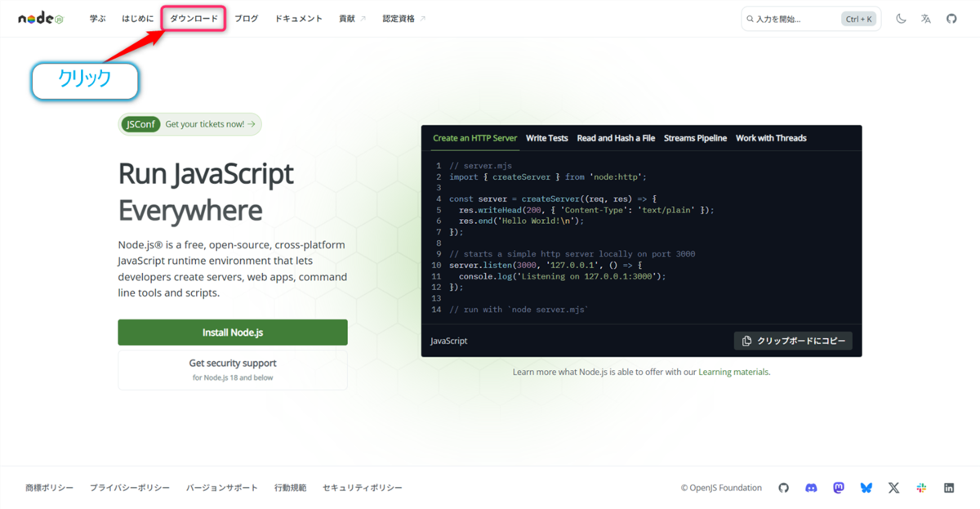
Task: Click the 入力を開始 search field
Action: click(x=811, y=19)
